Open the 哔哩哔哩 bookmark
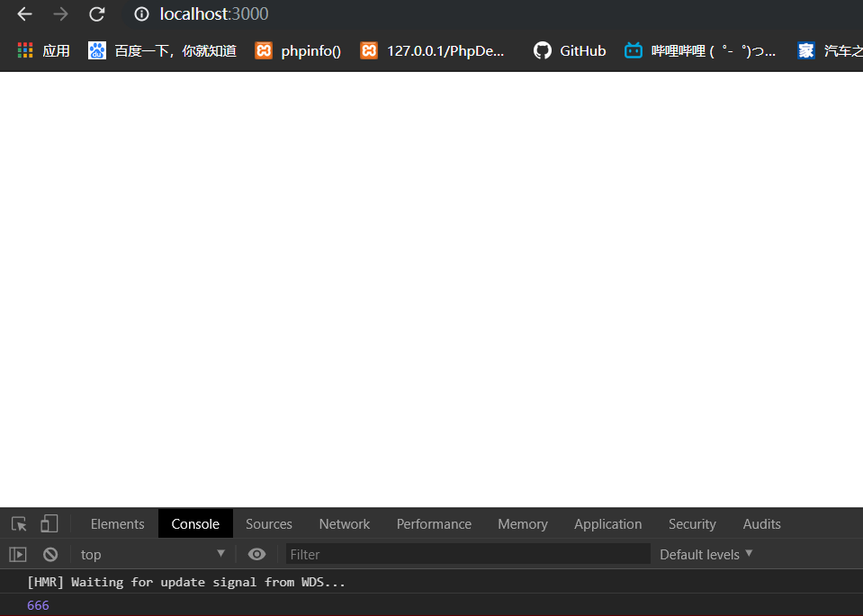The image size is (863, 616). pos(633,50)
